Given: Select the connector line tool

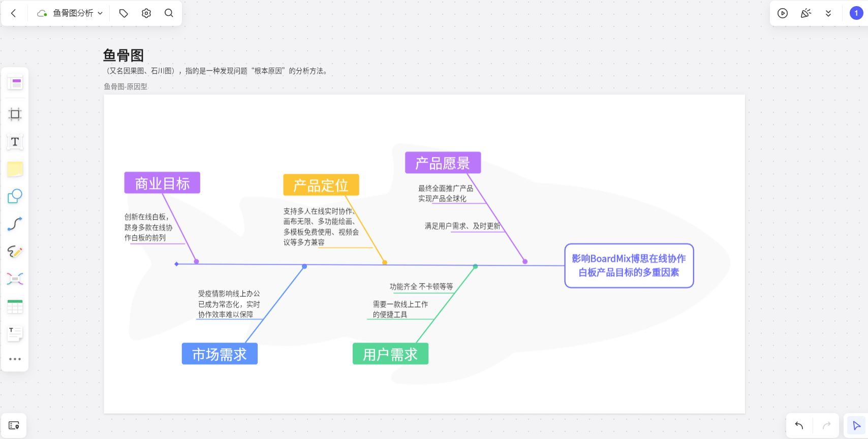Looking at the screenshot, I should pos(15,224).
